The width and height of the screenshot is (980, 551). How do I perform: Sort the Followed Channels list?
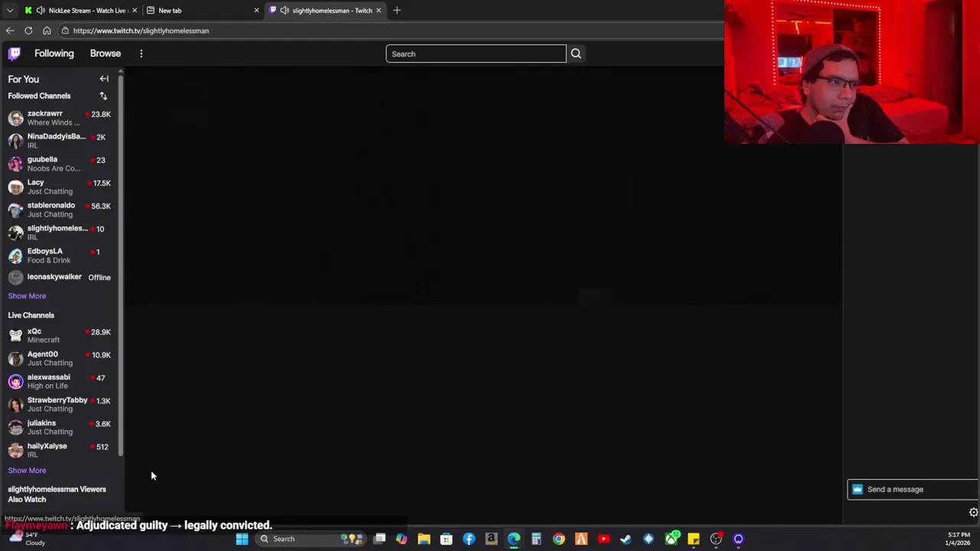coord(103,96)
